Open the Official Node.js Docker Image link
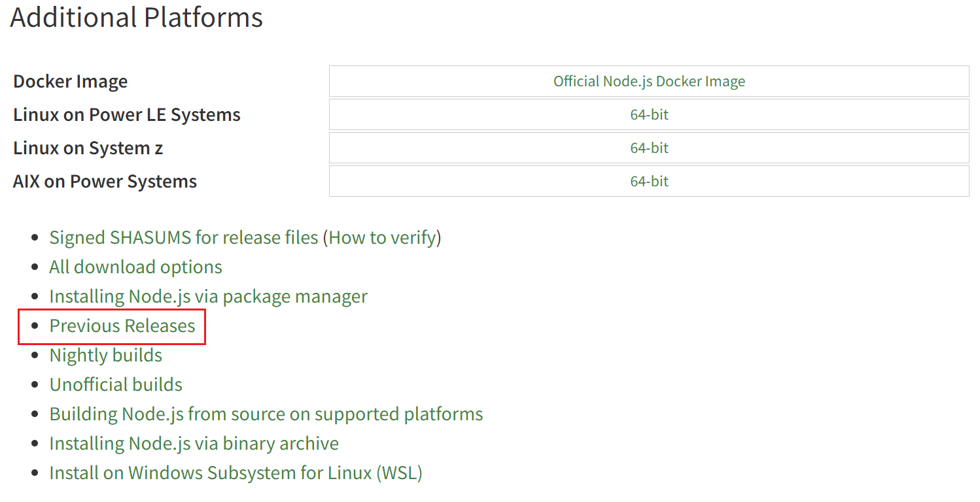Image resolution: width=980 pixels, height=502 pixels. (x=649, y=82)
